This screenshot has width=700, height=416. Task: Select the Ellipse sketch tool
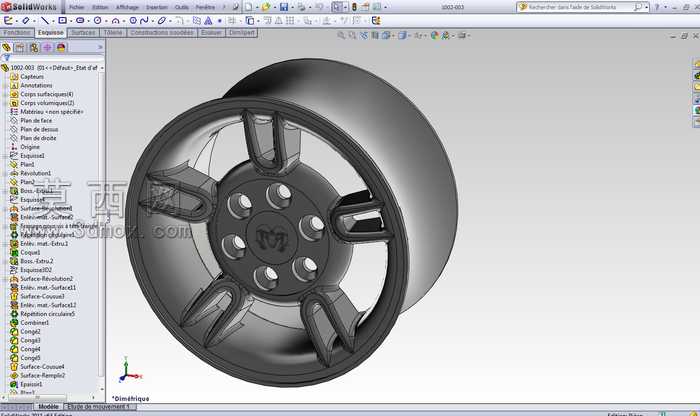coord(162,21)
